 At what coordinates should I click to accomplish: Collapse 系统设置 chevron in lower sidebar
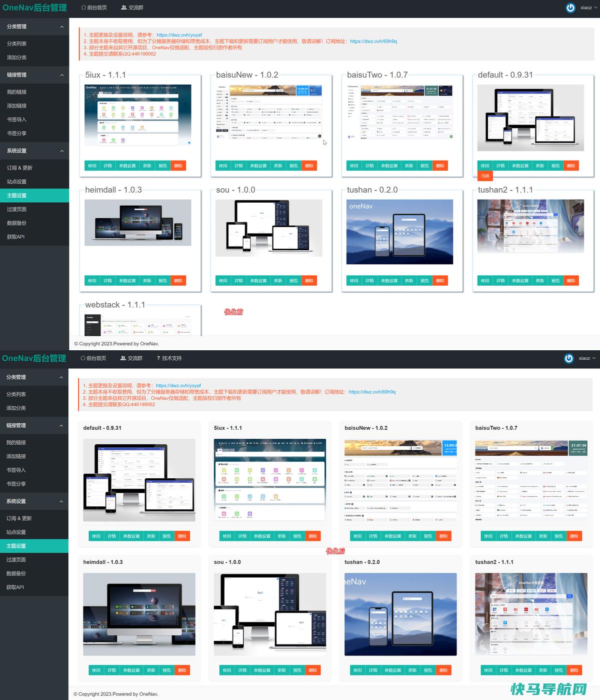click(x=61, y=501)
